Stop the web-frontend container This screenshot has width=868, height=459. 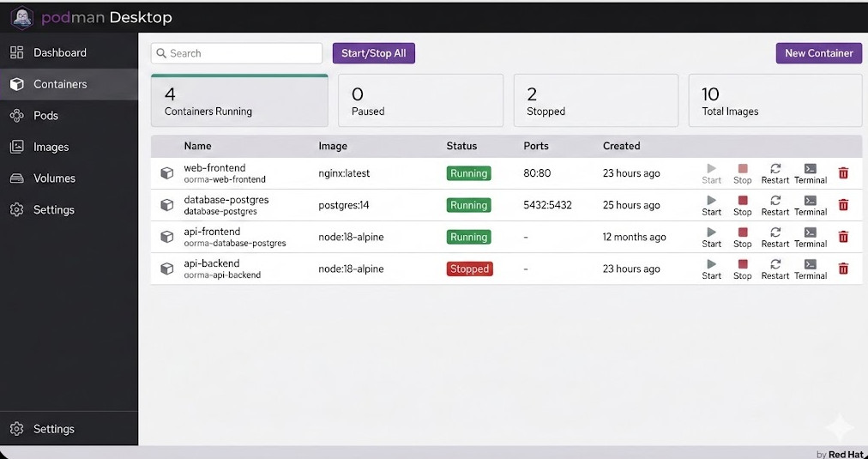pyautogui.click(x=742, y=173)
